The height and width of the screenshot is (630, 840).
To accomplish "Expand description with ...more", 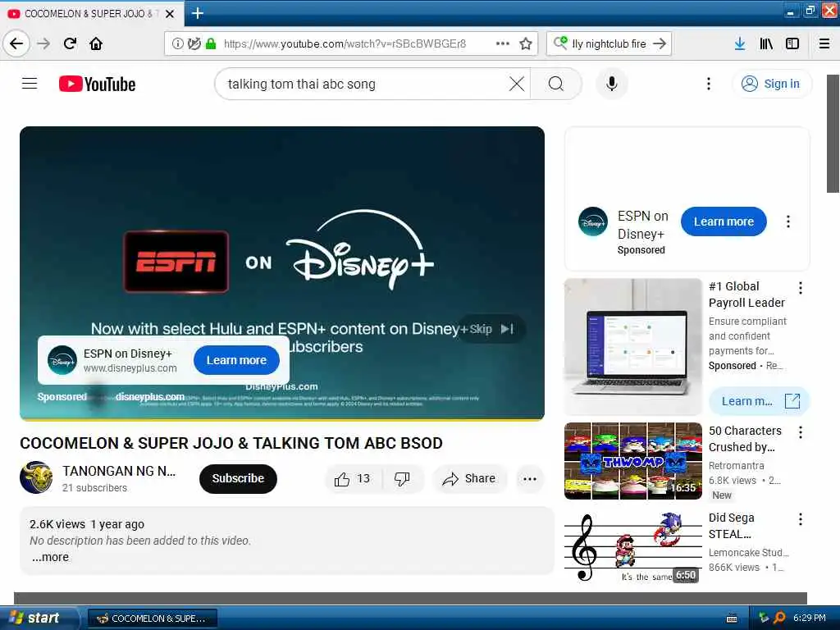I will (x=50, y=558).
